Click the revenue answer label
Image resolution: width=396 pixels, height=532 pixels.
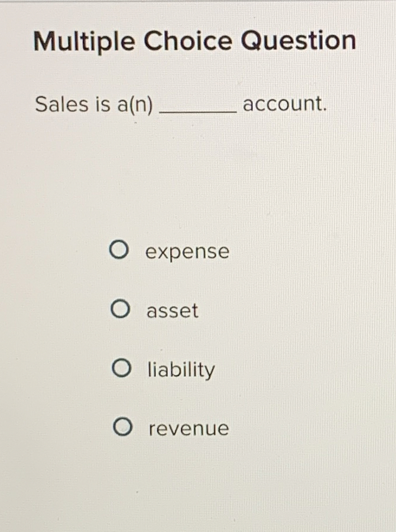point(187,428)
